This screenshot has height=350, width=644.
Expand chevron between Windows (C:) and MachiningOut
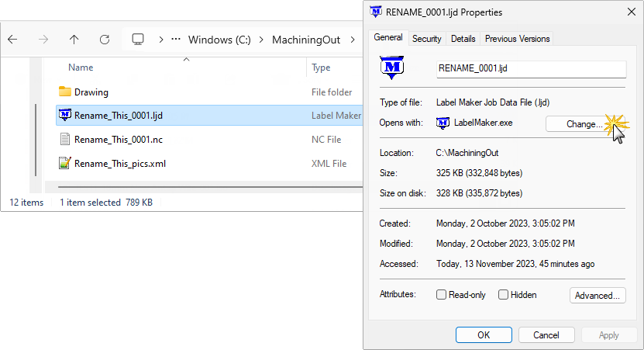[x=263, y=39]
